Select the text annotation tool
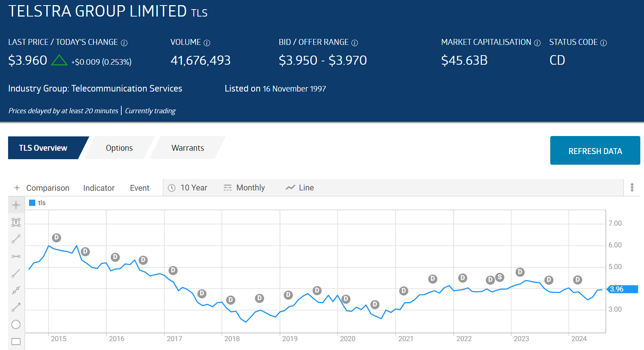 click(x=16, y=222)
